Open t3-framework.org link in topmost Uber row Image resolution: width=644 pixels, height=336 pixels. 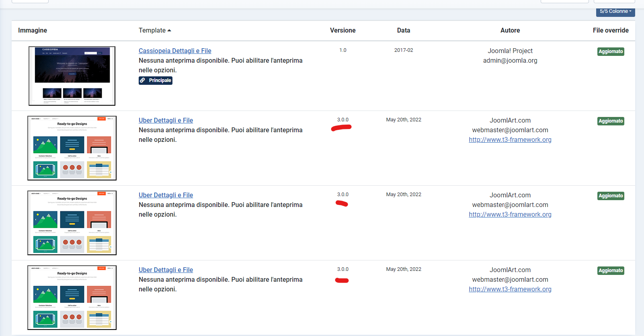coord(510,139)
